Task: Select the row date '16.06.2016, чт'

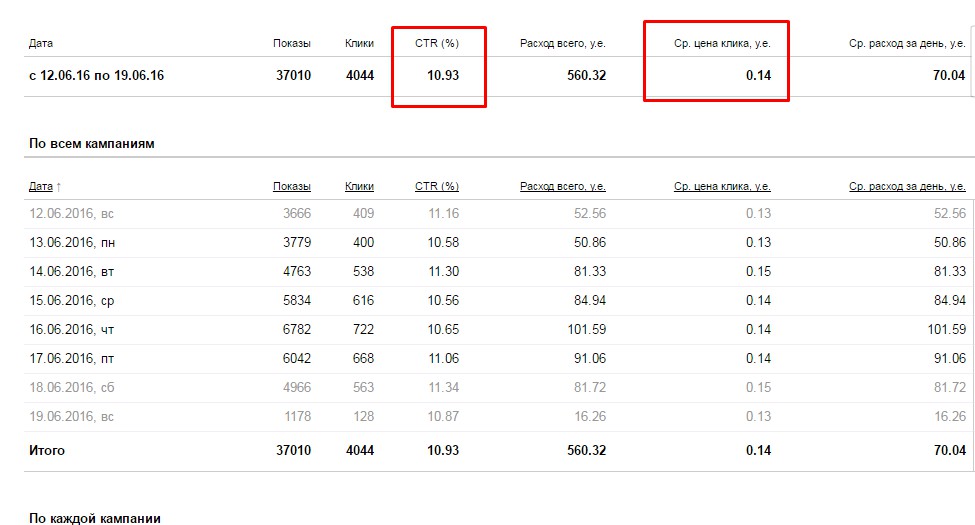Action: point(72,330)
